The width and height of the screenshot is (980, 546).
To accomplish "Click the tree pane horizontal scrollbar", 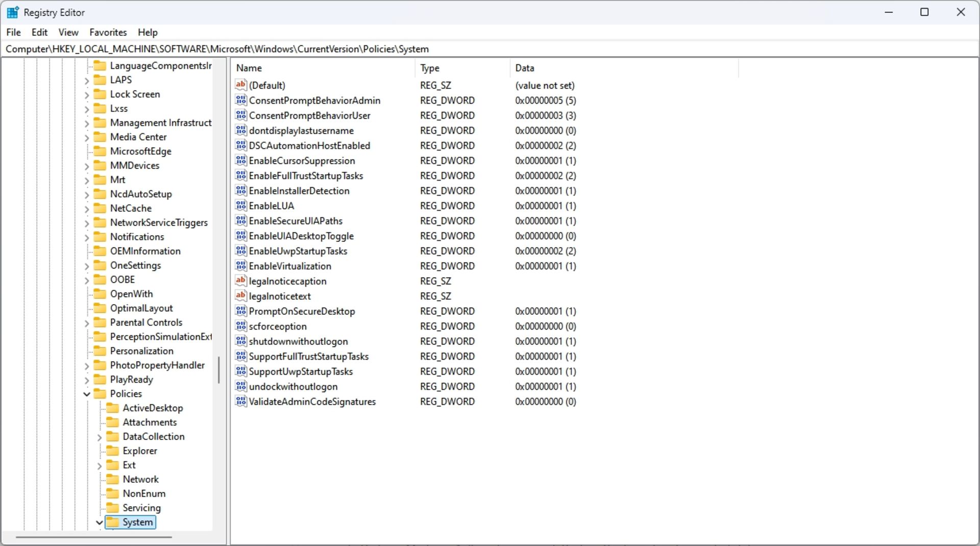I will pyautogui.click(x=93, y=537).
